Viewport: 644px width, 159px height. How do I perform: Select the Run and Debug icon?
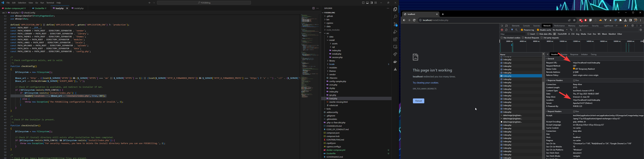395,31
